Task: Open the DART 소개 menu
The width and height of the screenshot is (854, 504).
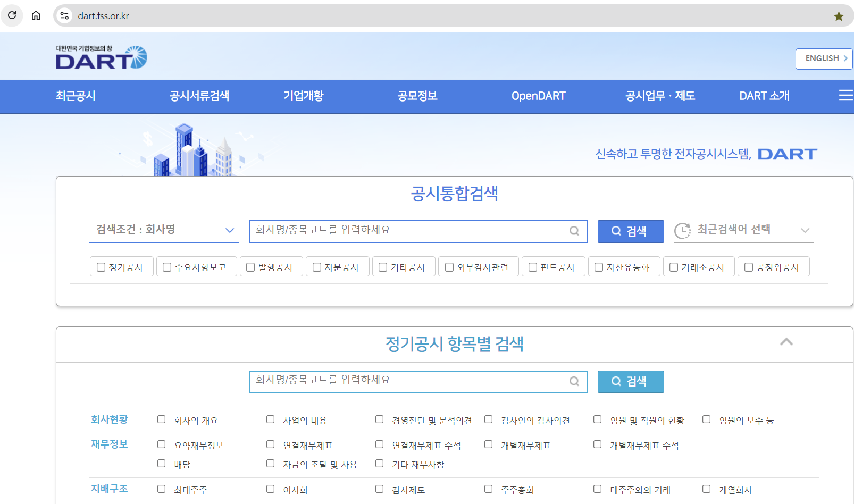Action: click(x=764, y=96)
